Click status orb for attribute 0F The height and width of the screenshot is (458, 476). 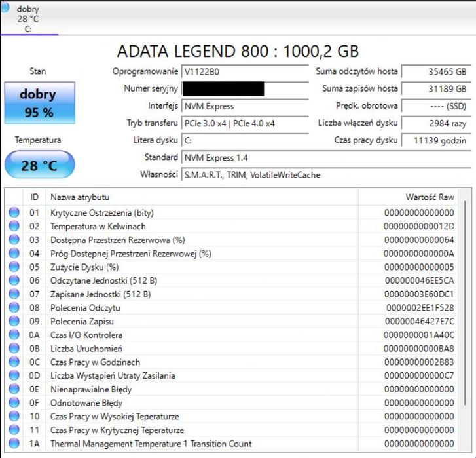[14, 403]
